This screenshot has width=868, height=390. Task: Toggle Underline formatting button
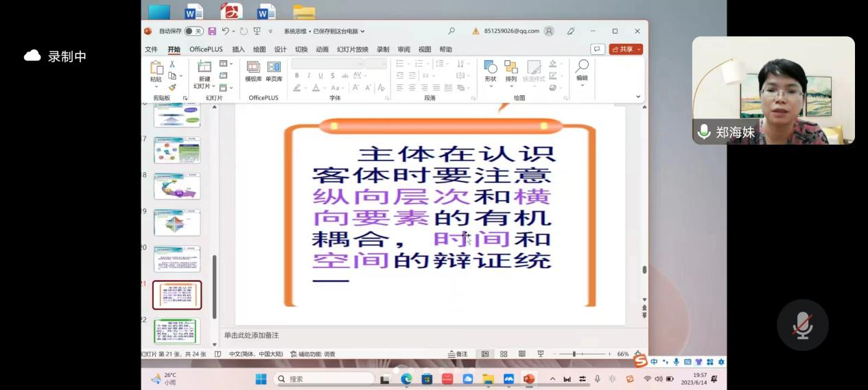click(320, 75)
